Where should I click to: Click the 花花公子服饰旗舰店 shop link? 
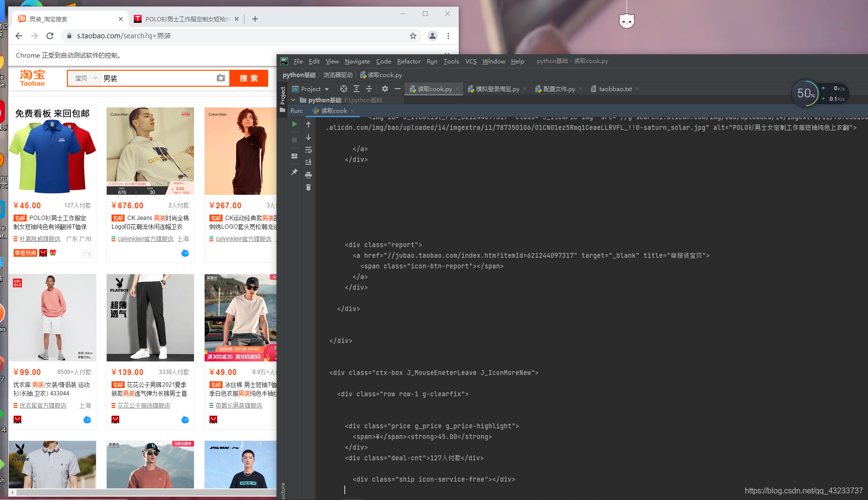point(144,406)
